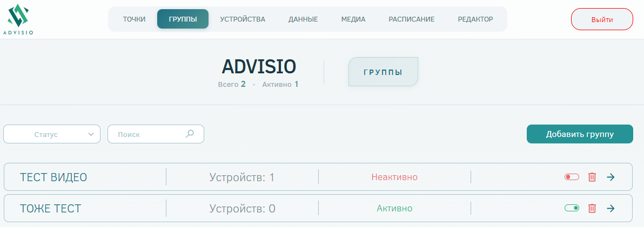
Task: Go to the РАСПИСАНИЕ tab
Action: (x=412, y=19)
